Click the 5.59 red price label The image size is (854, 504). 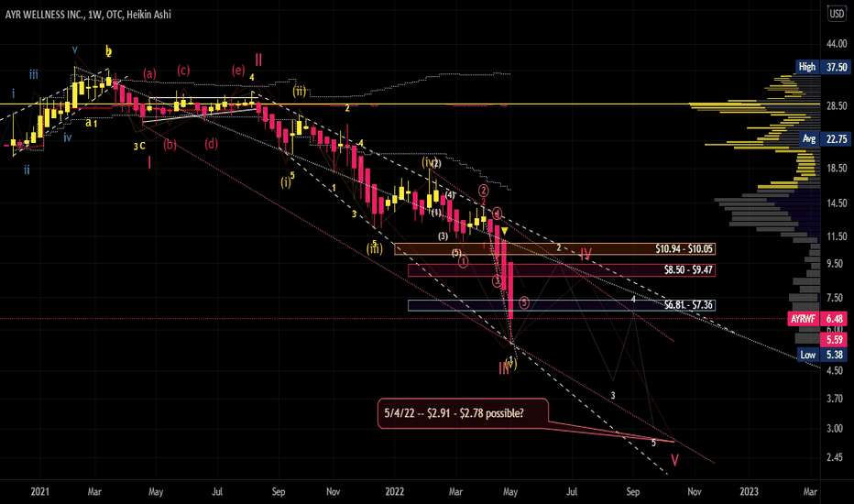pos(835,340)
